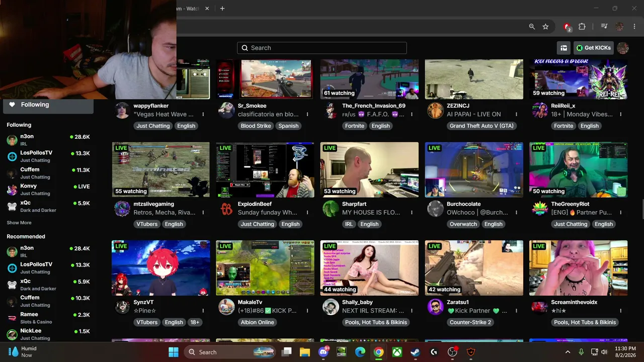
Task: Open options menu for wappyflanker stream
Action: [203, 114]
